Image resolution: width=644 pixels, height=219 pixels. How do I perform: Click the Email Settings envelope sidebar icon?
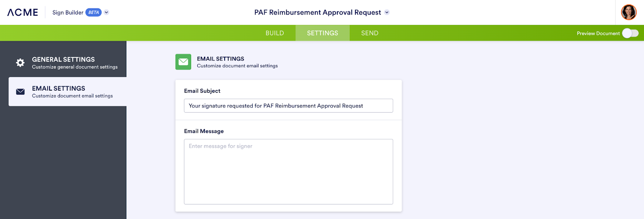pyautogui.click(x=20, y=92)
